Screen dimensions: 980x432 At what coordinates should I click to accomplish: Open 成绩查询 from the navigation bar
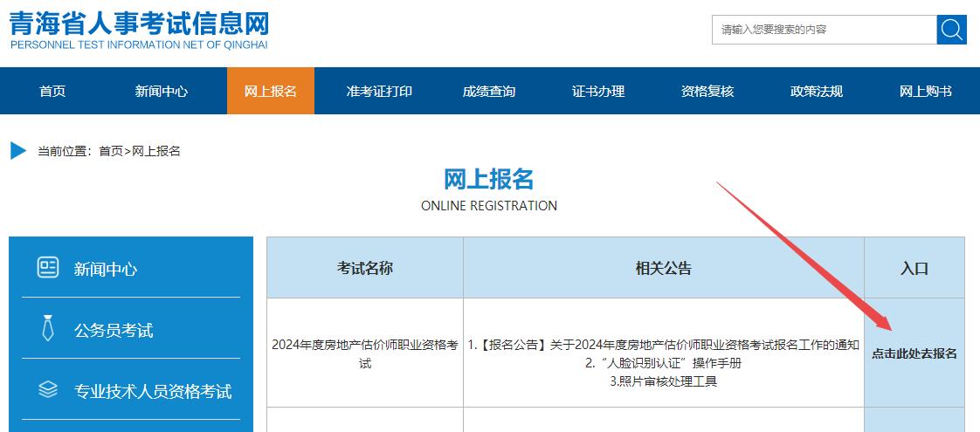(x=488, y=92)
